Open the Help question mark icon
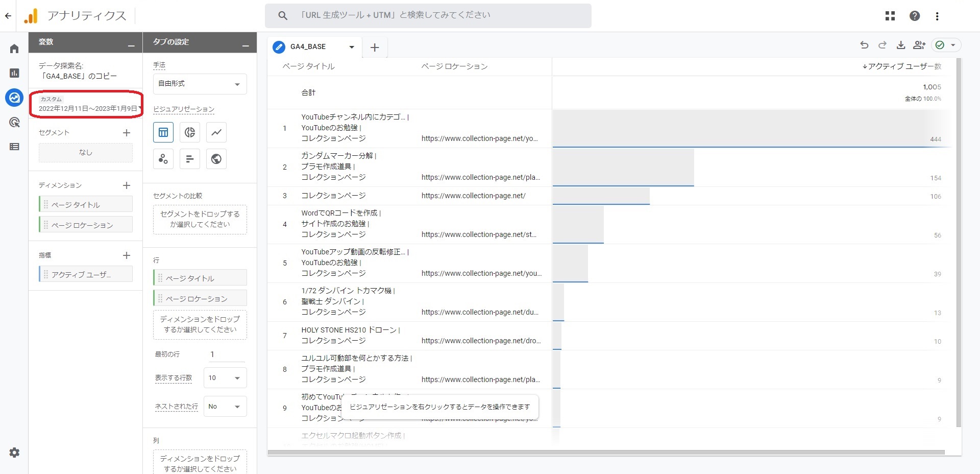Screen dimensions: 980x474 click(915, 16)
